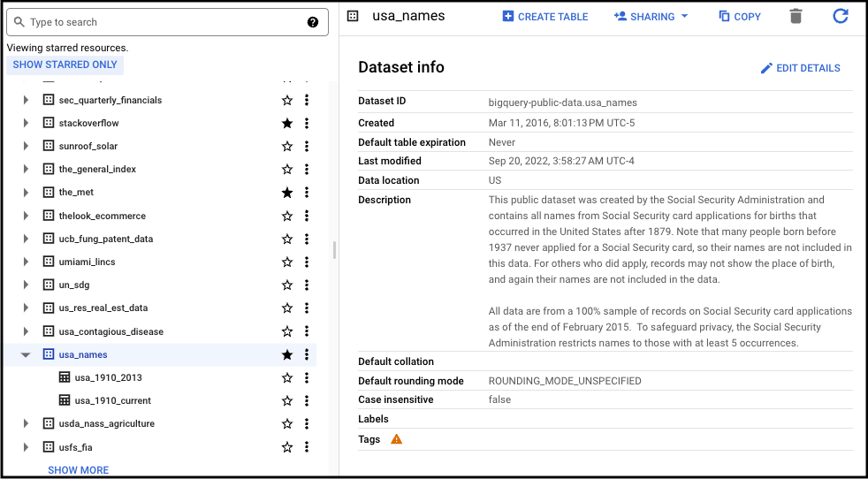Star the usa_1910_current table
Image resolution: width=868 pixels, height=479 pixels.
[x=286, y=400]
